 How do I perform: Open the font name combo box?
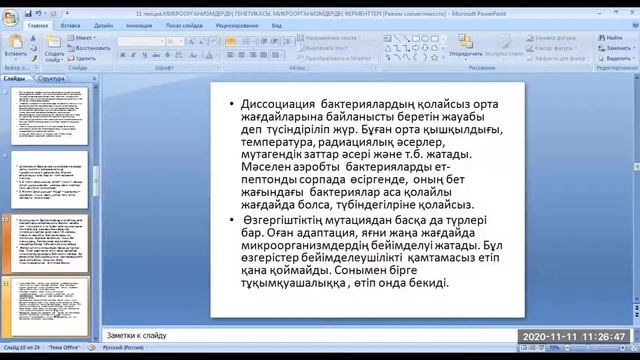click(x=141, y=42)
